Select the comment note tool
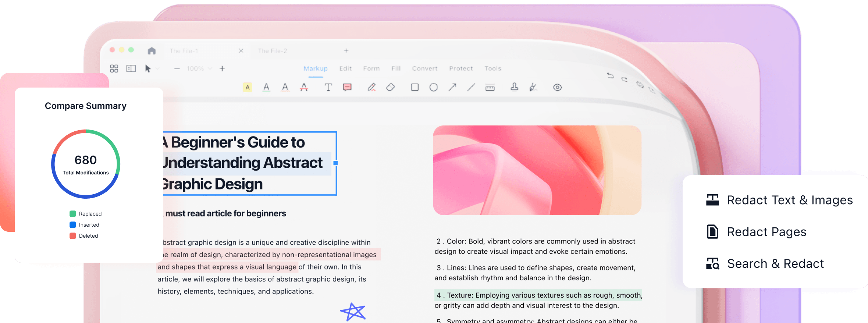868x323 pixels. pyautogui.click(x=347, y=87)
